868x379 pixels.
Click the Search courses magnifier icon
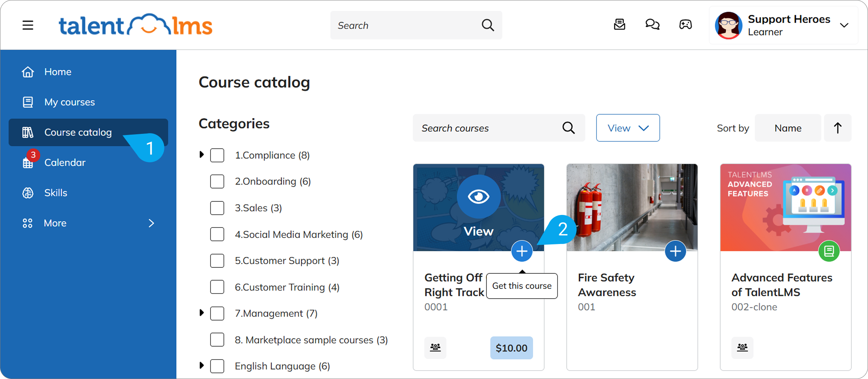(x=569, y=128)
